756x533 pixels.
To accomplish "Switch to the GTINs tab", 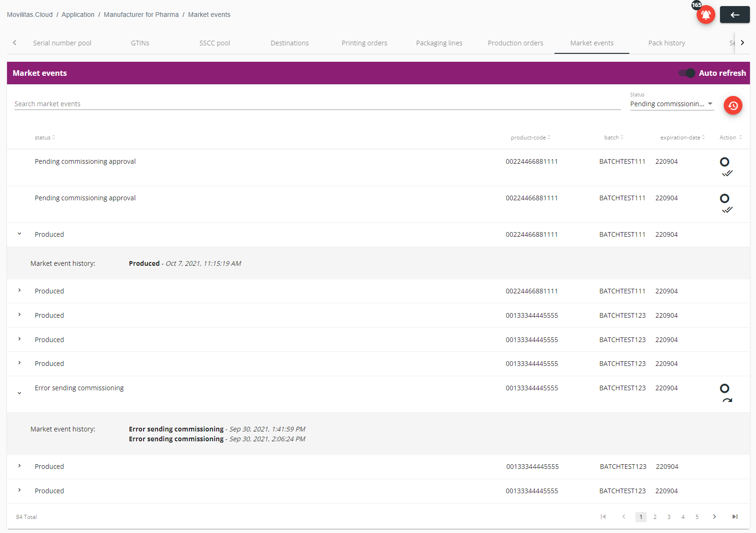I will 140,43.
